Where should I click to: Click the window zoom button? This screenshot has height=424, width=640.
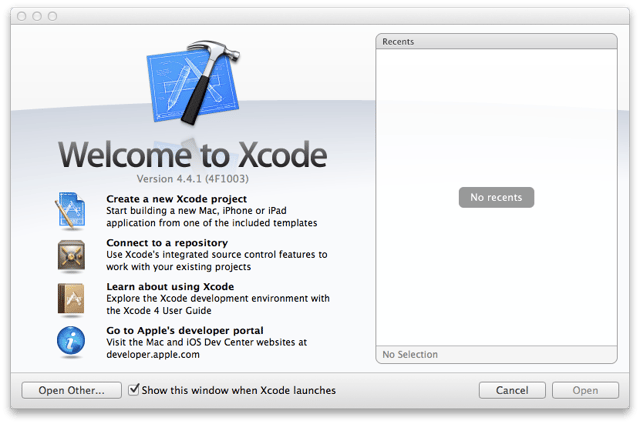coord(53,16)
